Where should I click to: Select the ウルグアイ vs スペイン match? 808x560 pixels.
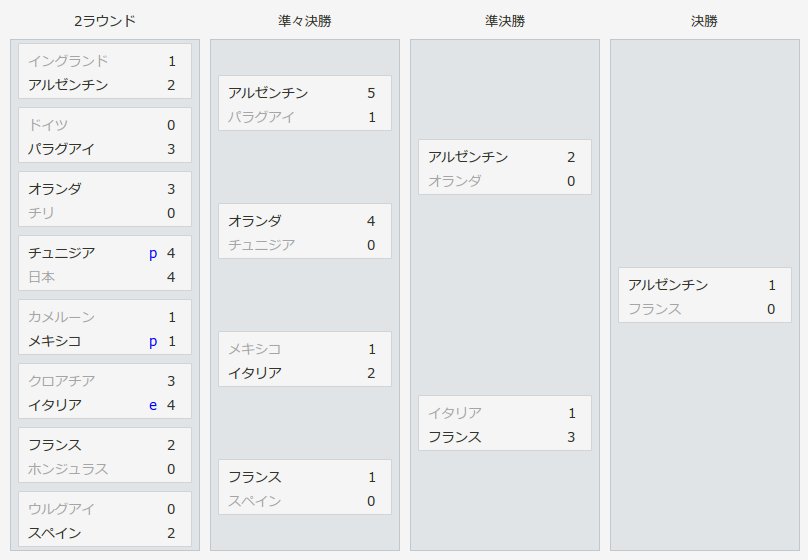105,519
